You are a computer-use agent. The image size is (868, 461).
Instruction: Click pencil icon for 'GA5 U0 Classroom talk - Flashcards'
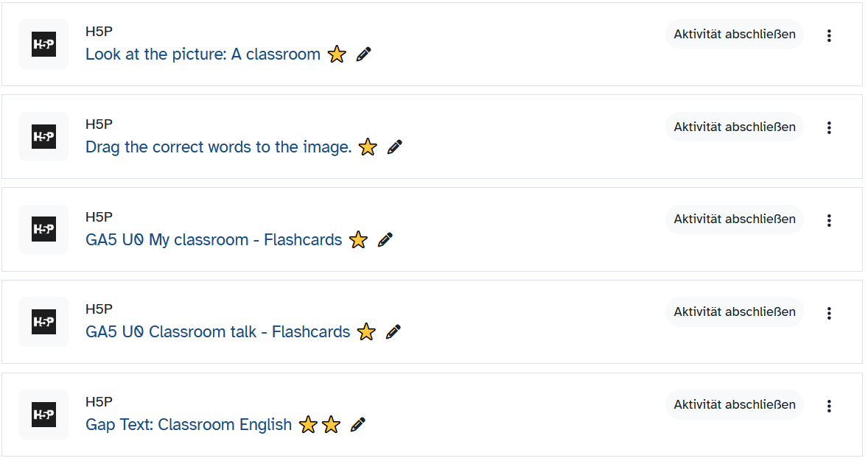[x=393, y=332]
